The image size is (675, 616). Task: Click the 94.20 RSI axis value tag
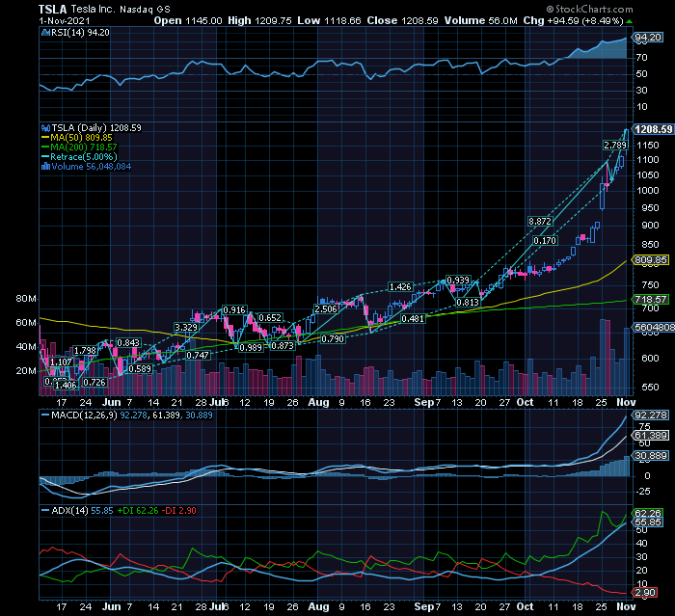click(x=648, y=37)
